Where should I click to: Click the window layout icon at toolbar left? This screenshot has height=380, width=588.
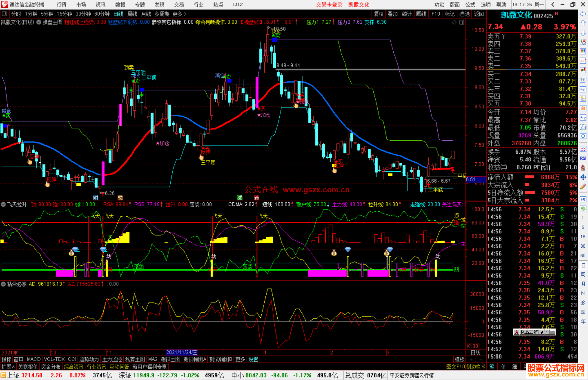pyautogui.click(x=4, y=14)
